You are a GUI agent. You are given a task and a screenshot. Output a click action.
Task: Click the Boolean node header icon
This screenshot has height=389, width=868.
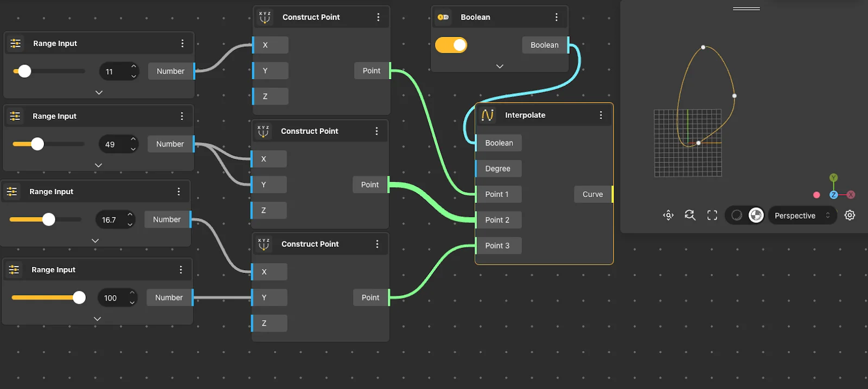(443, 17)
